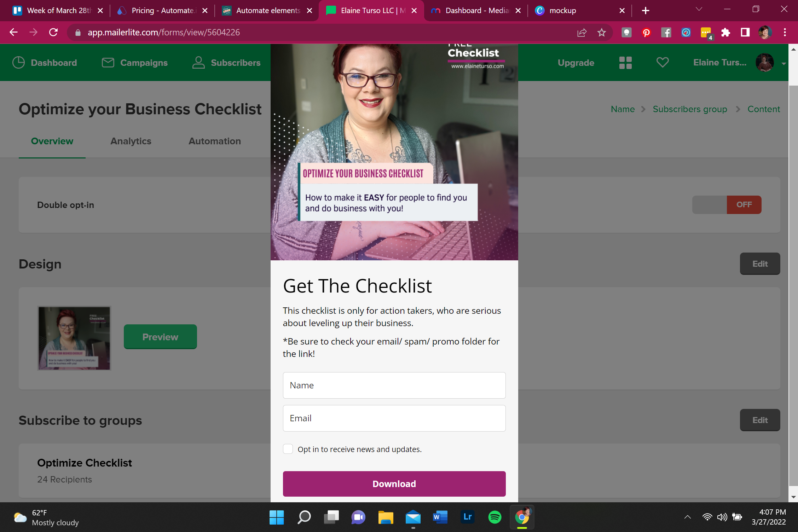
Task: Open Word from the taskbar
Action: 440,517
